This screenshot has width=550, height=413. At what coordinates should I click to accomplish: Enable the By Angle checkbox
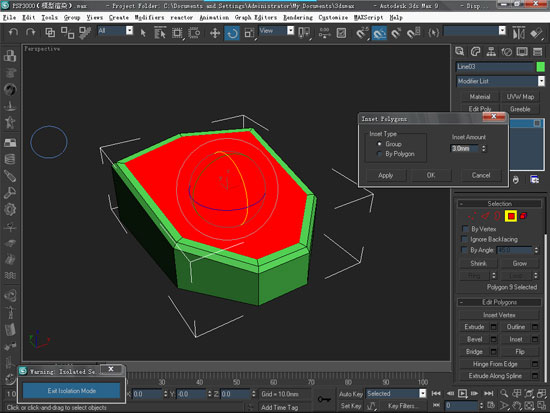click(465, 250)
